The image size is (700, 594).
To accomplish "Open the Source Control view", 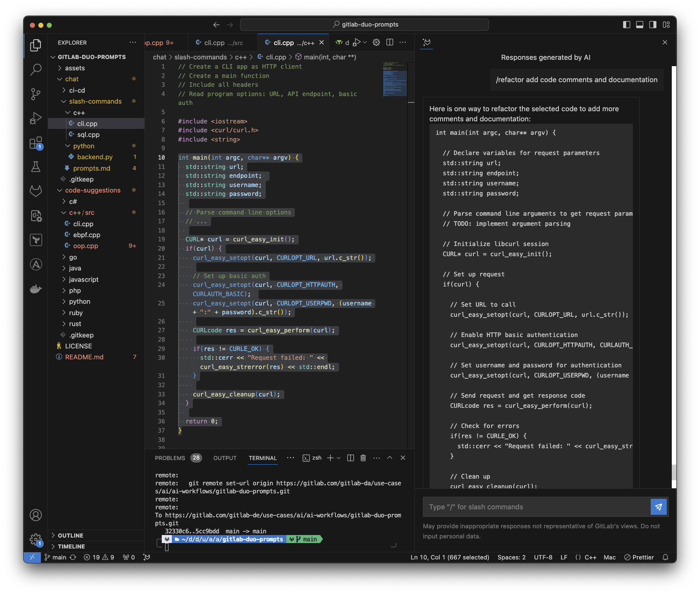I will (x=36, y=94).
